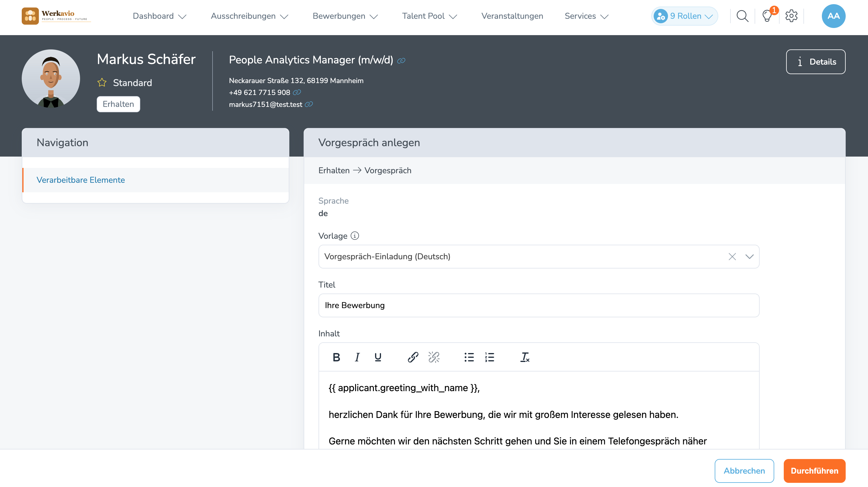Select Verarbeitbare Elemente in Navigation
This screenshot has width=868, height=487.
155,180
